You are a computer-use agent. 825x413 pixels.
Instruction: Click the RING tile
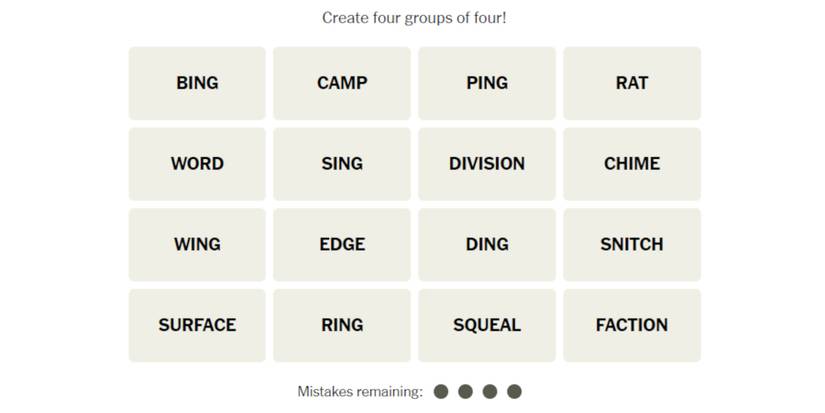[x=342, y=325]
